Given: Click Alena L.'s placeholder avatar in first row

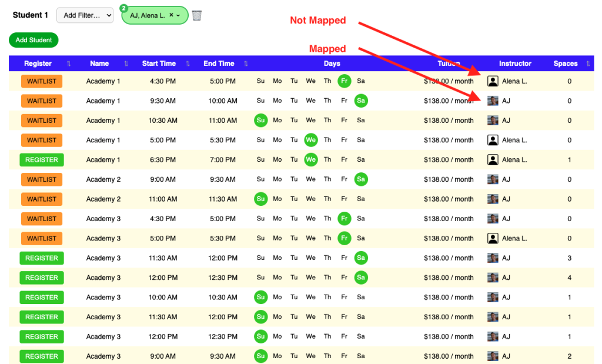Looking at the screenshot, I should click(x=493, y=81).
